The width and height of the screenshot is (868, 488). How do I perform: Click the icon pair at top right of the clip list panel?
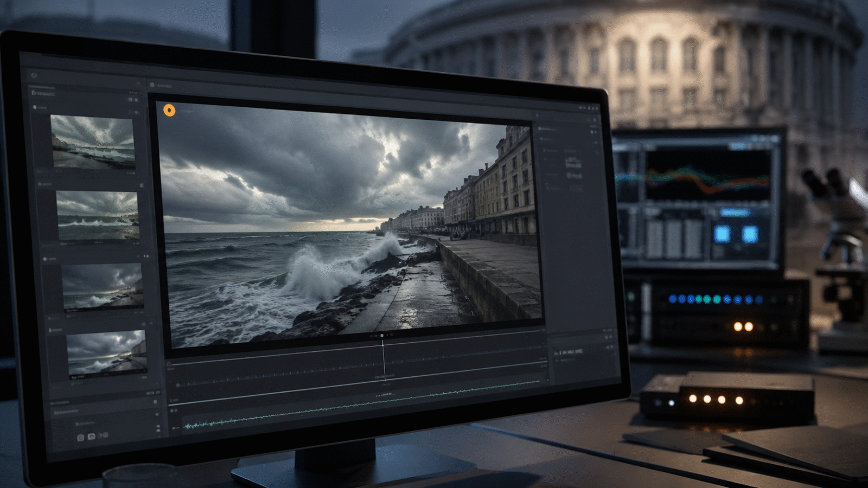133,100
